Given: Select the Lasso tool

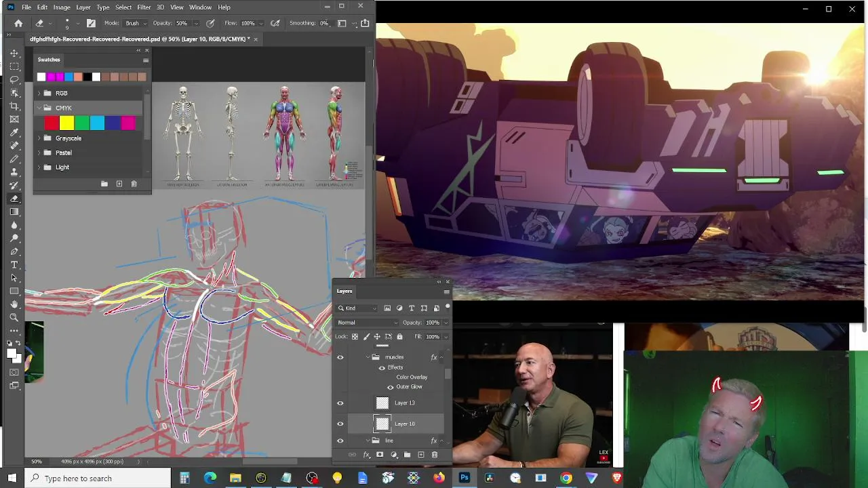Looking at the screenshot, I should 14,79.
